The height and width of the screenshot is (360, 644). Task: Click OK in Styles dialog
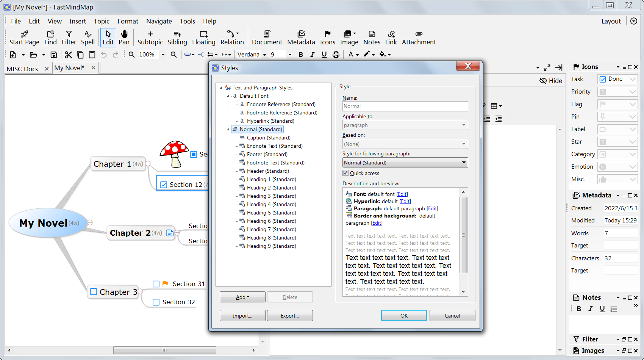pyautogui.click(x=404, y=316)
